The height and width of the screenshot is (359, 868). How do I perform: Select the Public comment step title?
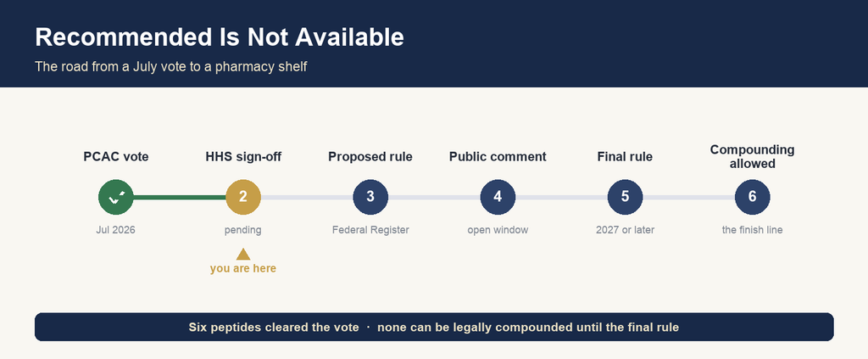pyautogui.click(x=498, y=157)
